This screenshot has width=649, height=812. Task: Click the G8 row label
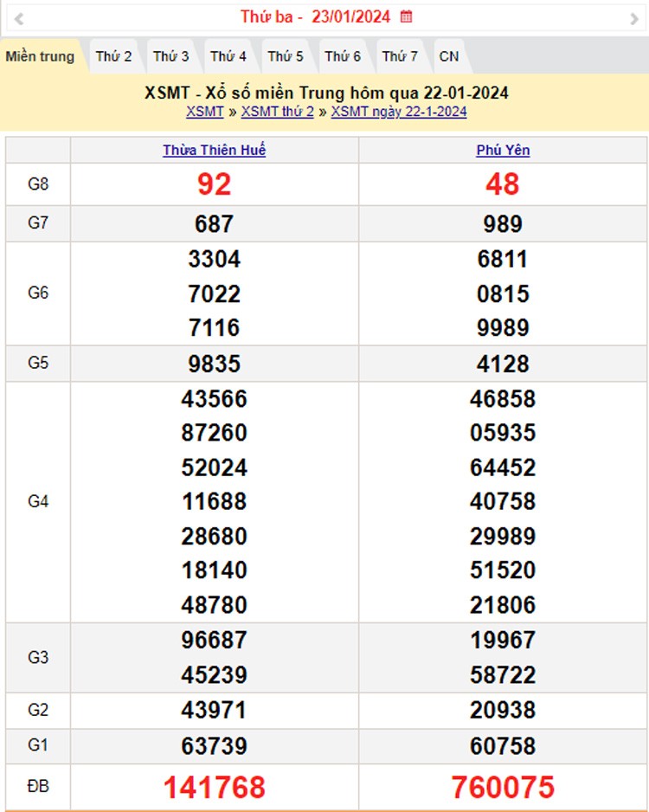(38, 184)
